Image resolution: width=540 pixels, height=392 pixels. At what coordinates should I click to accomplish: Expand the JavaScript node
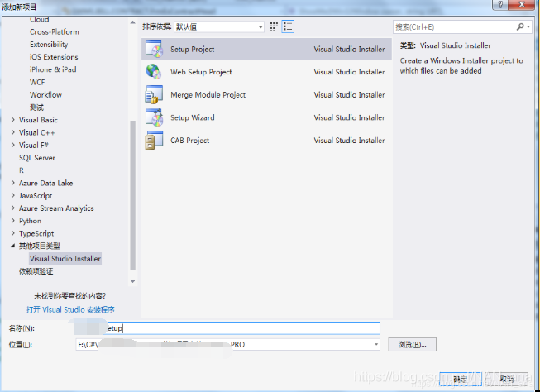point(12,195)
